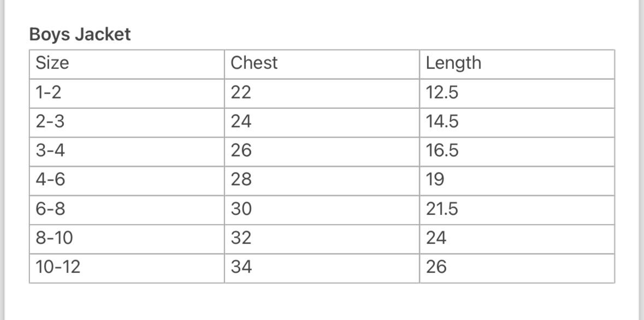Click the size 4-6 cell

[50, 179]
